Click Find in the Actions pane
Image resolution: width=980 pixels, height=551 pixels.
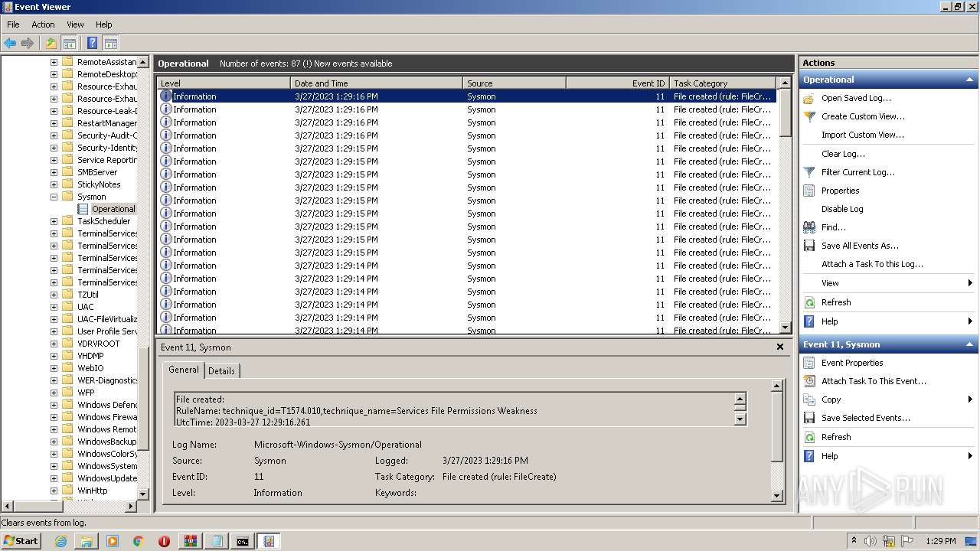click(x=834, y=227)
